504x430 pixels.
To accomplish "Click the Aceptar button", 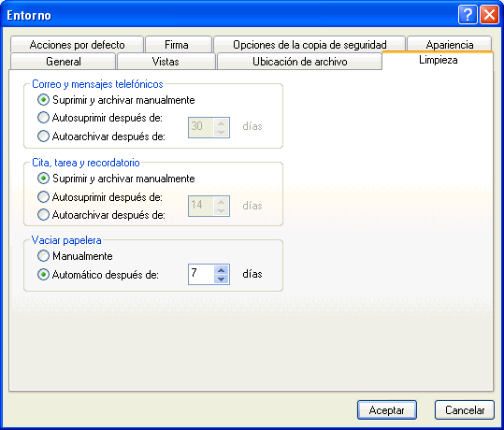I will click(x=387, y=409).
